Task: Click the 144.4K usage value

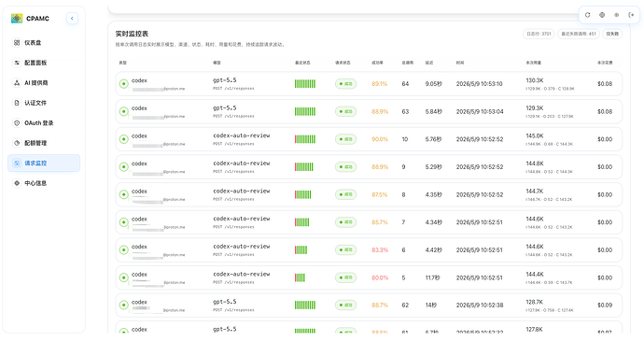Action: (x=535, y=274)
